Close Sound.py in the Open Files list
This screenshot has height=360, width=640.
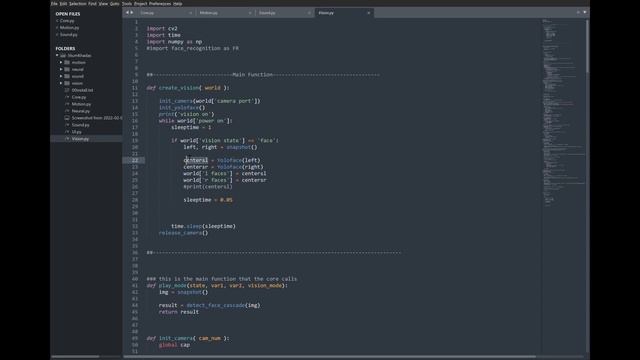(57, 35)
